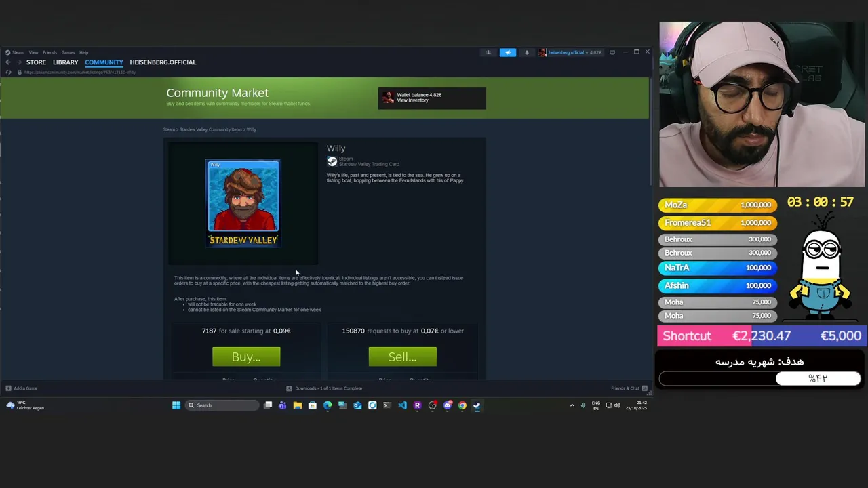Click Downloads - 1 of 1 Items Complete
Image resolution: width=868 pixels, height=488 pixels.
pyautogui.click(x=328, y=388)
